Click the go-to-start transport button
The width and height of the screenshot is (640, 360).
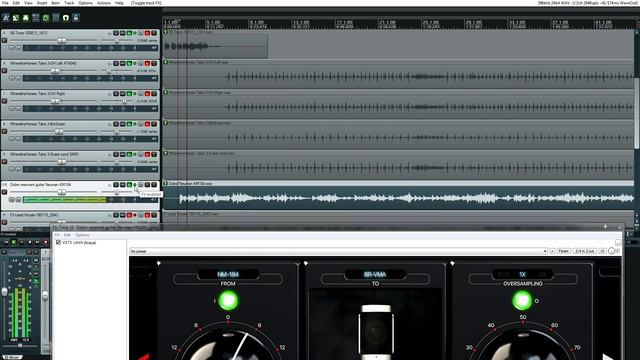click(6, 242)
